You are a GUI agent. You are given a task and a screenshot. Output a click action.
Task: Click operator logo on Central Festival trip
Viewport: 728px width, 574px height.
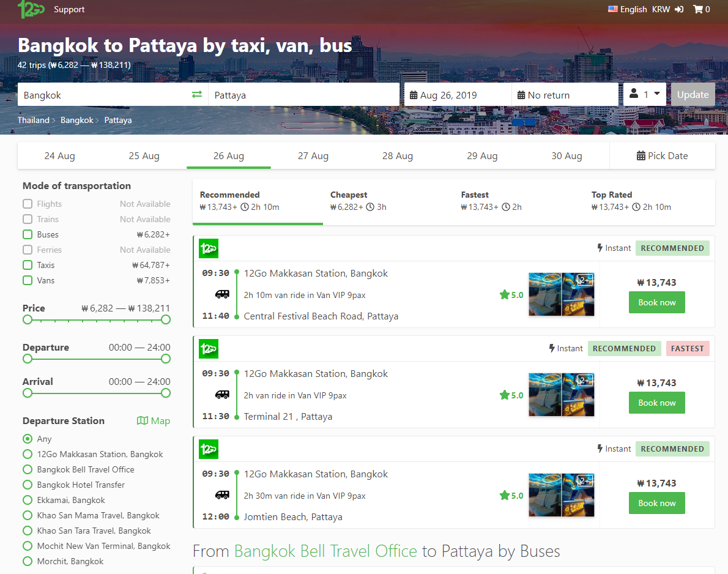(209, 248)
